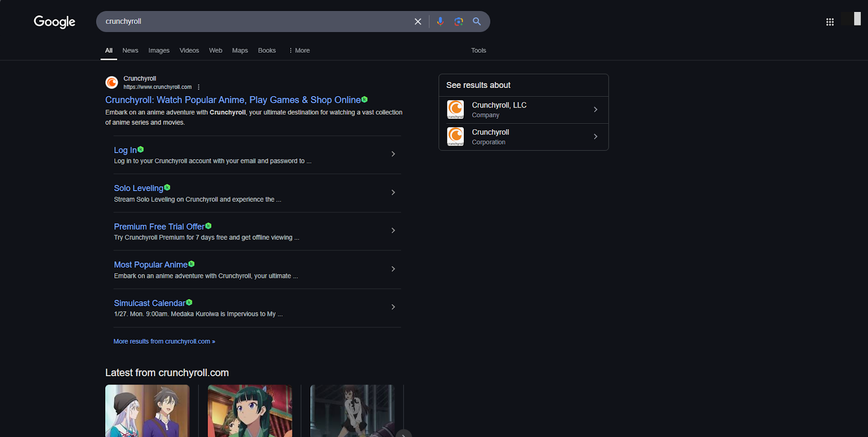Switch to the Videos tab
Image resolution: width=868 pixels, height=437 pixels.
tap(189, 50)
